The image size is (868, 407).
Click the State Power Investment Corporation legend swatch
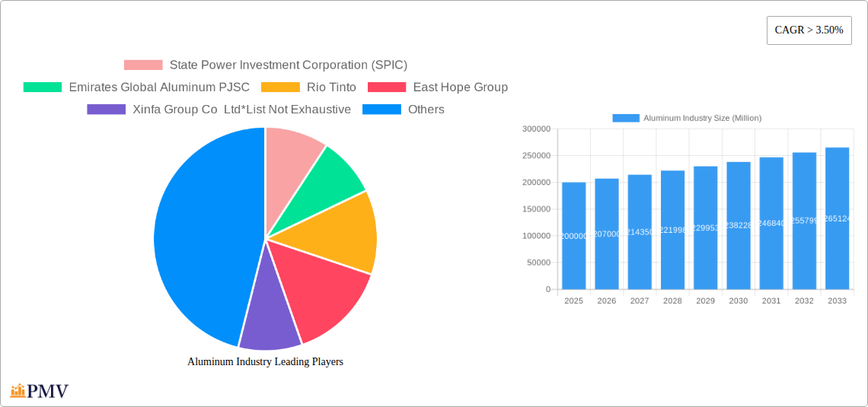click(143, 65)
